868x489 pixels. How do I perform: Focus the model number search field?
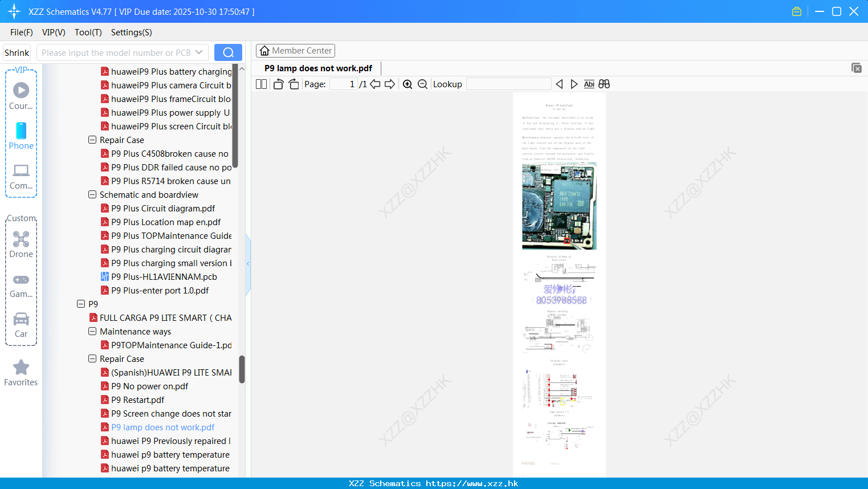click(116, 52)
